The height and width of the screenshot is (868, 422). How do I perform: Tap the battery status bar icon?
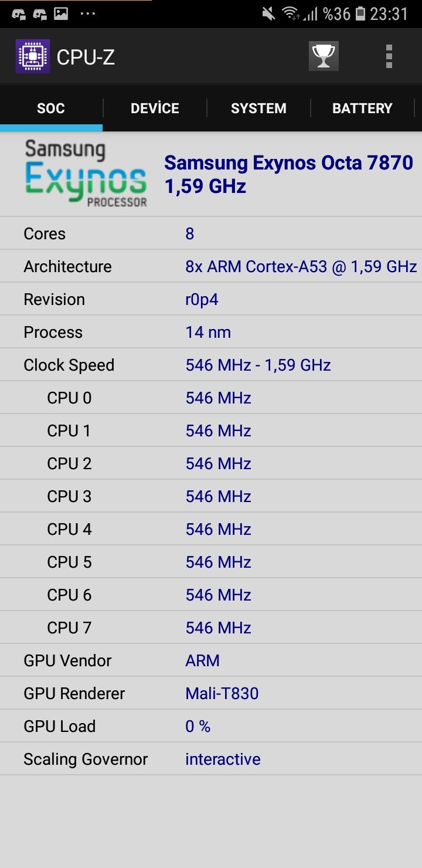360,13
